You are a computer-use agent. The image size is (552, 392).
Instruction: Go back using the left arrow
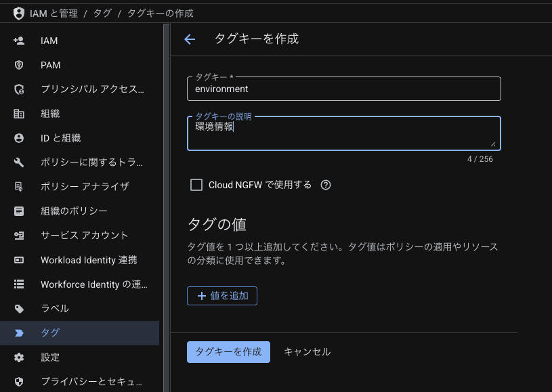[x=190, y=39]
